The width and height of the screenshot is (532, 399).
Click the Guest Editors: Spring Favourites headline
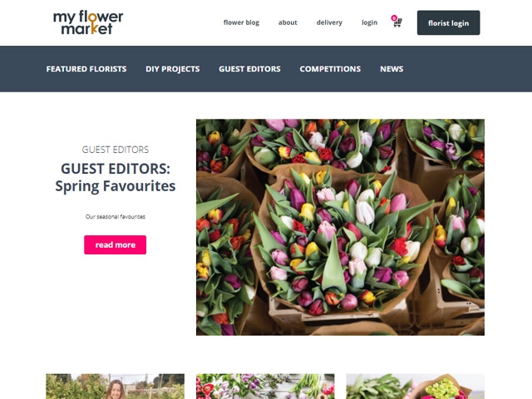pyautogui.click(x=116, y=177)
